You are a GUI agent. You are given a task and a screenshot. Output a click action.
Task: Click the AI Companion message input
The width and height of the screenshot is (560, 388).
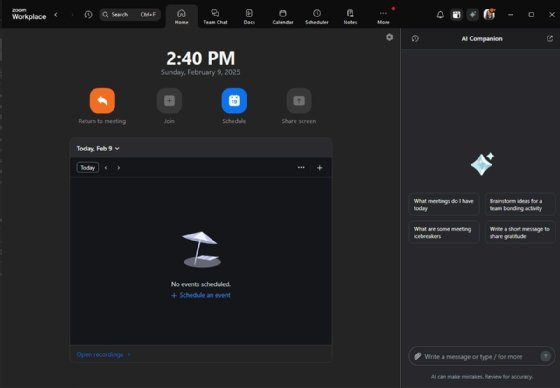coord(481,356)
